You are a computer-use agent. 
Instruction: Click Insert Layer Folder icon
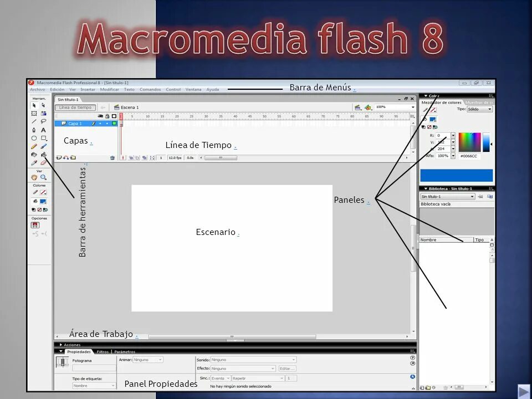73,157
